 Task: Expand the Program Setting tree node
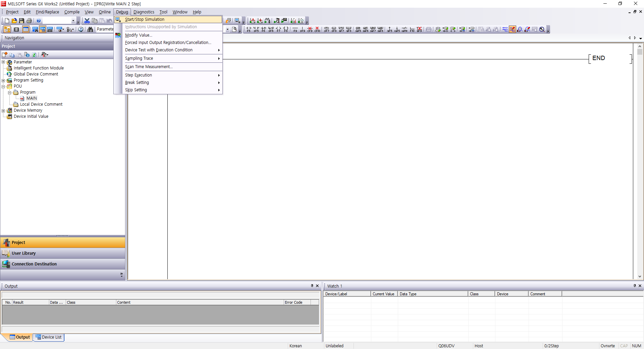tap(3, 80)
